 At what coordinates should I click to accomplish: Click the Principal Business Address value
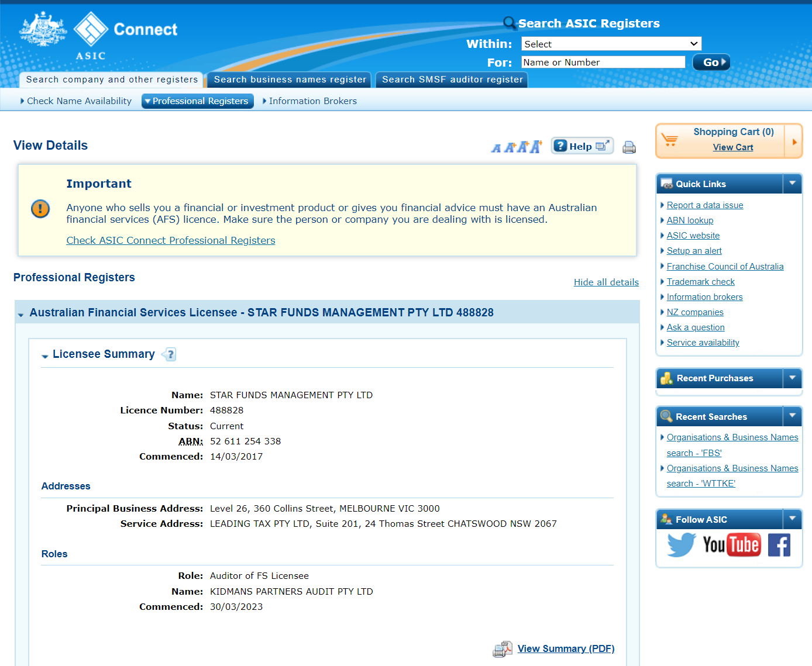[325, 509]
